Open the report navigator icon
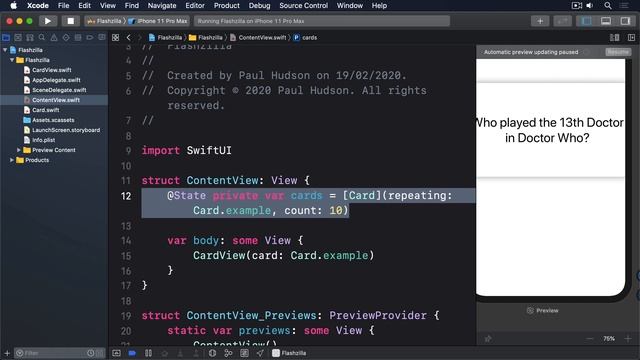Viewport: 640px width, 360px height. (102, 38)
